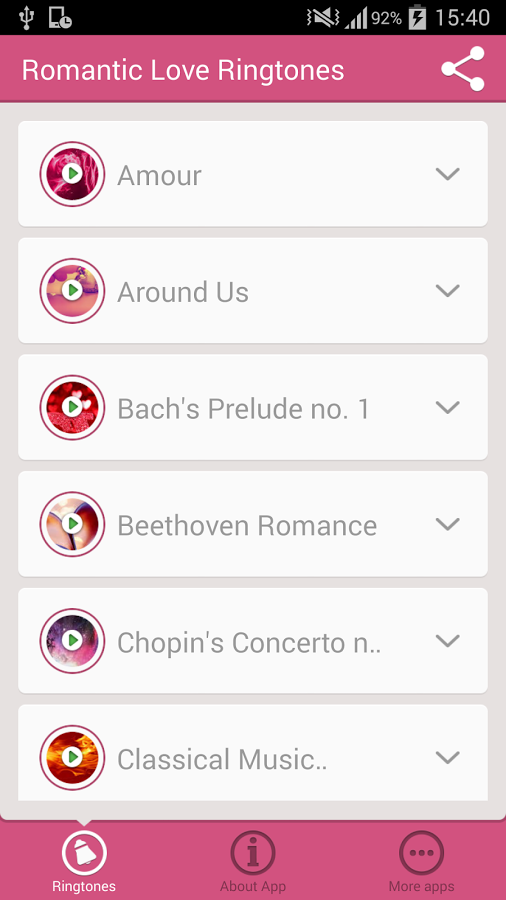Play Bach's Prelude no. 1 ringtone
This screenshot has width=506, height=900.
tap(72, 408)
